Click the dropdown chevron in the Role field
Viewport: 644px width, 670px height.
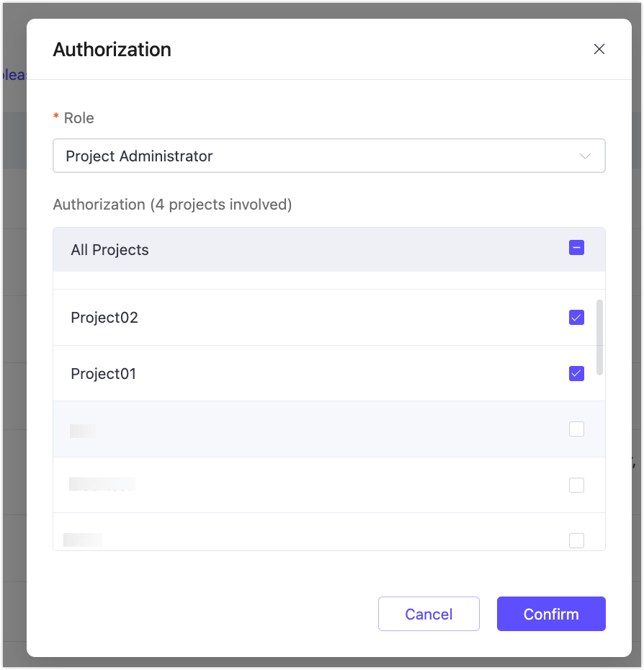[586, 156]
